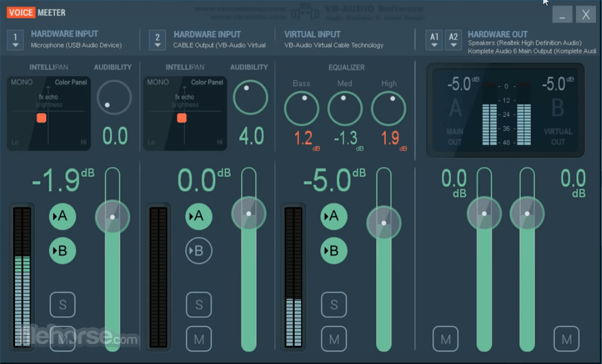The width and height of the screenshot is (602, 364).
Task: Click the A main out fader knob
Action: pos(484,213)
